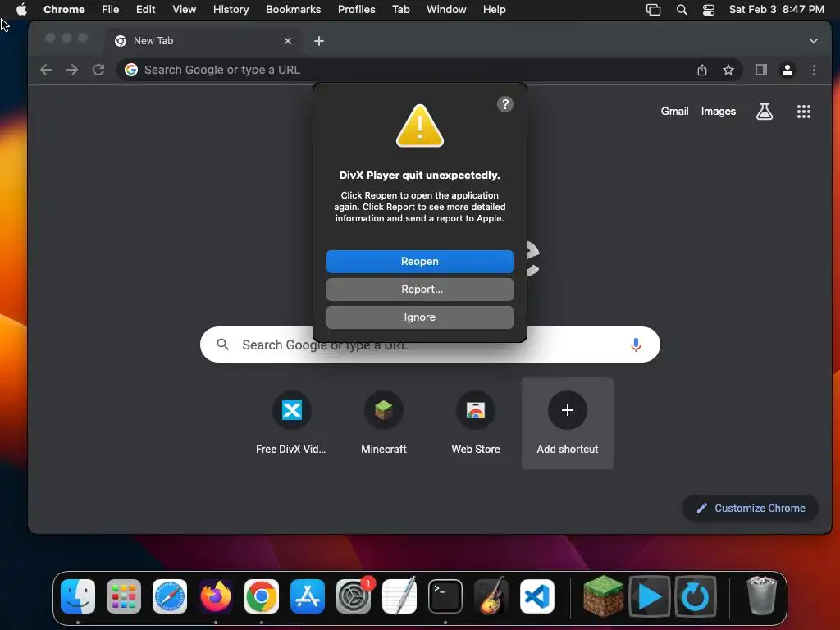840x630 pixels.
Task: Open Chrome side panel
Action: pos(760,70)
